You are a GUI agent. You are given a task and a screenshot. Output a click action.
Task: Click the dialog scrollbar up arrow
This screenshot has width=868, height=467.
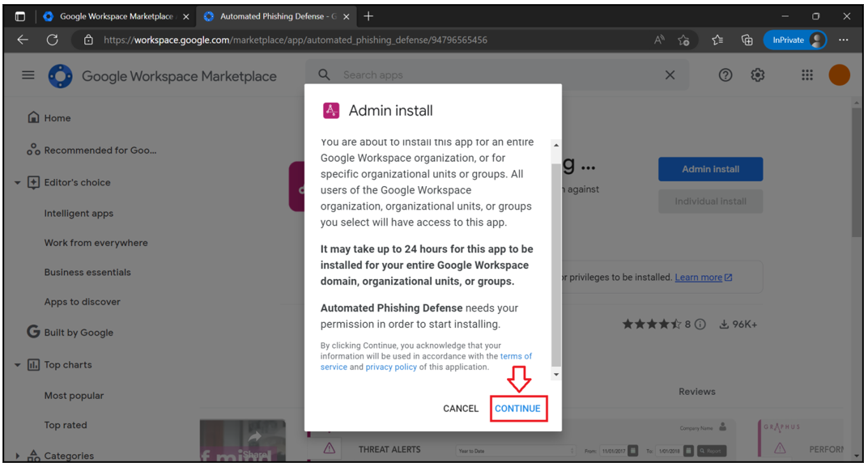pos(556,145)
